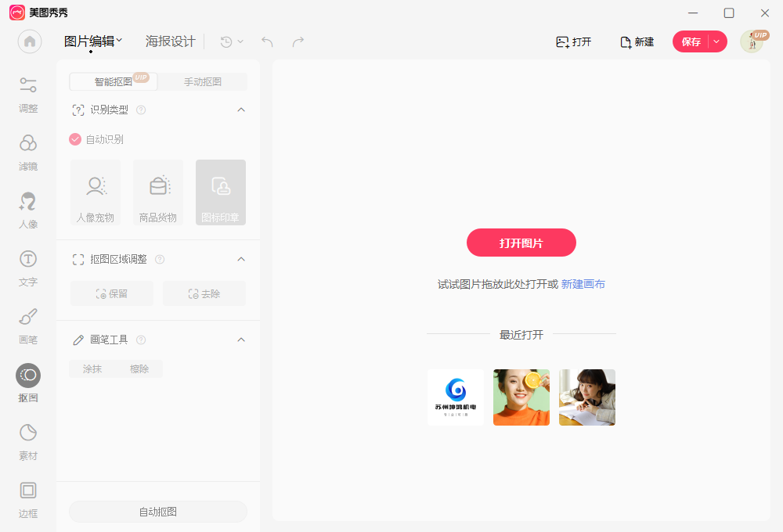Switch to 海报设计 poster design
This screenshot has height=532, width=783.
[x=171, y=41]
